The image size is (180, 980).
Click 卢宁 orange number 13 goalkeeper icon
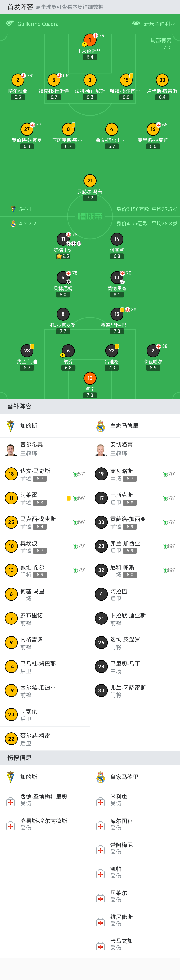pos(90,378)
